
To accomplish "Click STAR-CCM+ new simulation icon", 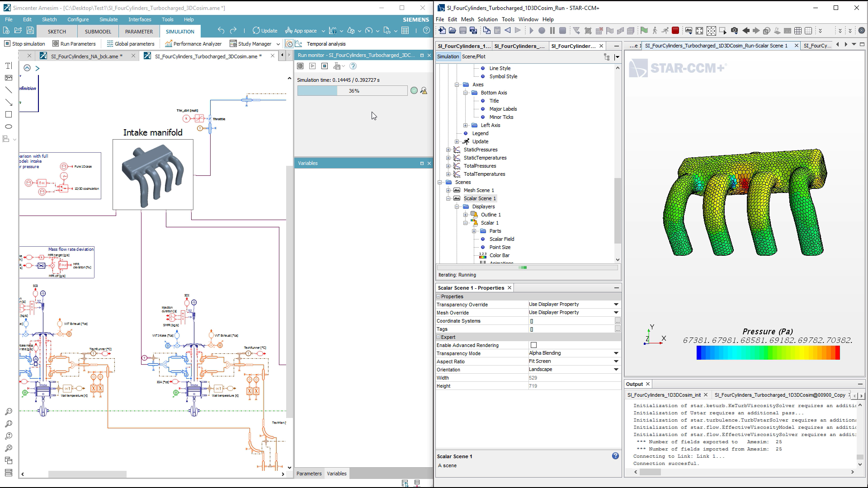I will 442,31.
